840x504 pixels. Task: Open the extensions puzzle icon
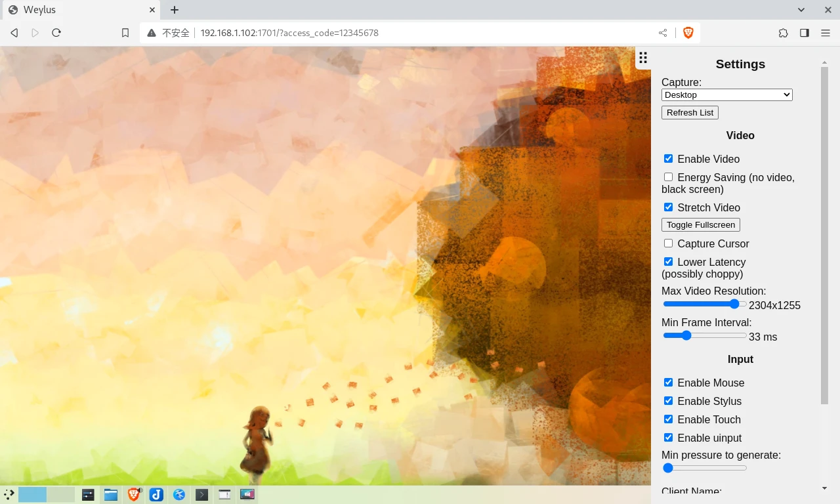784,33
